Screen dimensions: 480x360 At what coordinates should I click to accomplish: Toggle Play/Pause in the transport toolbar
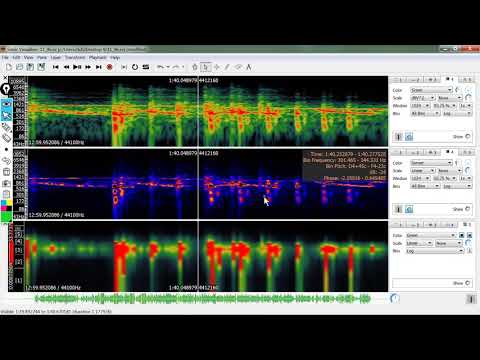coord(77,67)
